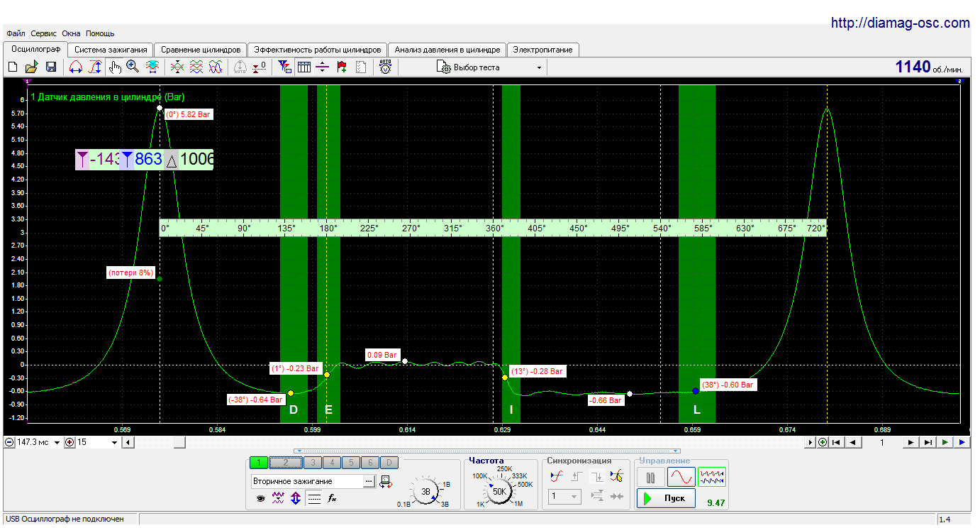The width and height of the screenshot is (980, 528).
Task: Select the multi-waveform recorder mode
Action: click(712, 477)
